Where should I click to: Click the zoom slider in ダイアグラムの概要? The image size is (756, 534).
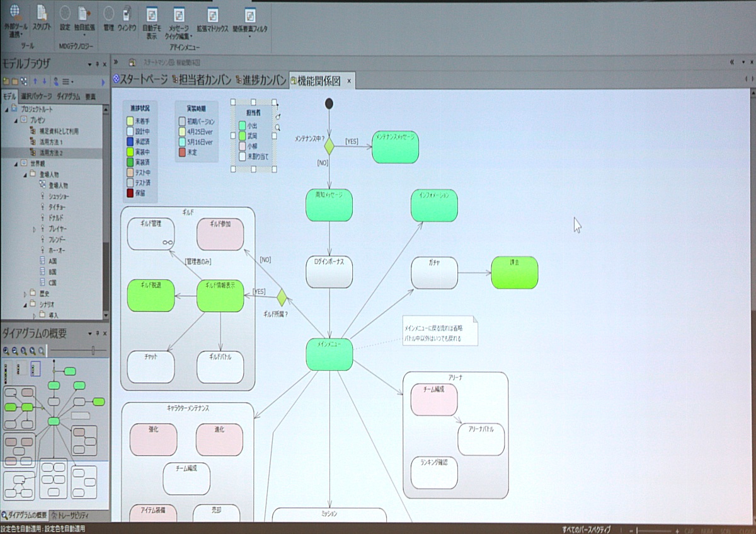coord(94,351)
